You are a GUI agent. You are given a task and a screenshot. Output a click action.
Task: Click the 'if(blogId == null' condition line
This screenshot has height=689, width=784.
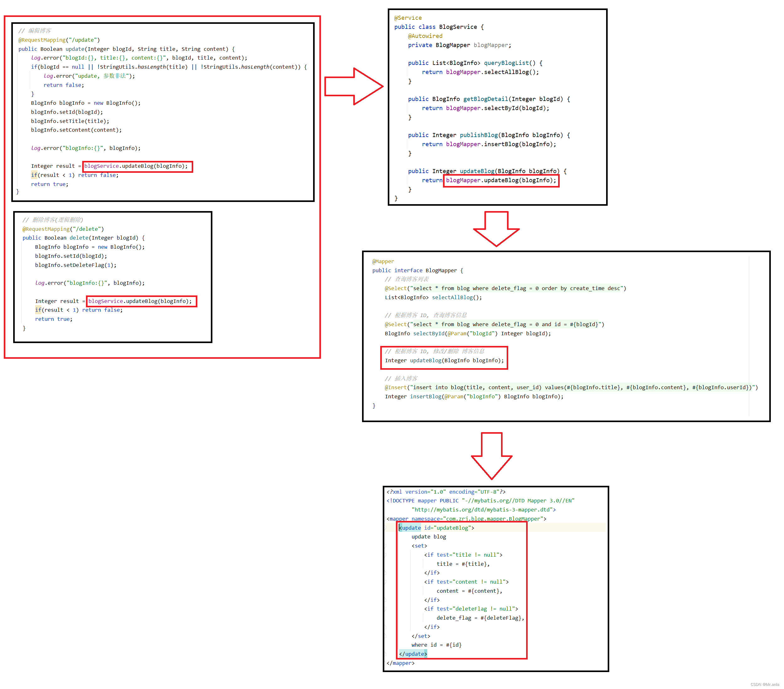click(x=169, y=67)
